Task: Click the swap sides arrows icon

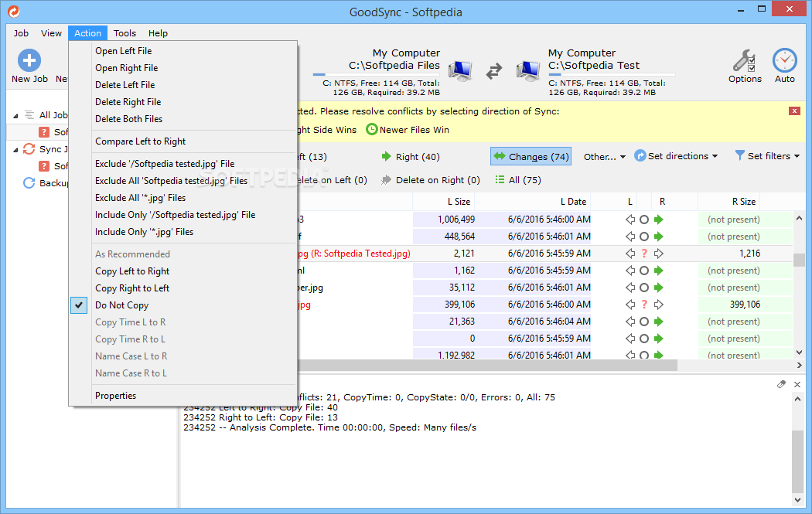Action: [x=494, y=71]
